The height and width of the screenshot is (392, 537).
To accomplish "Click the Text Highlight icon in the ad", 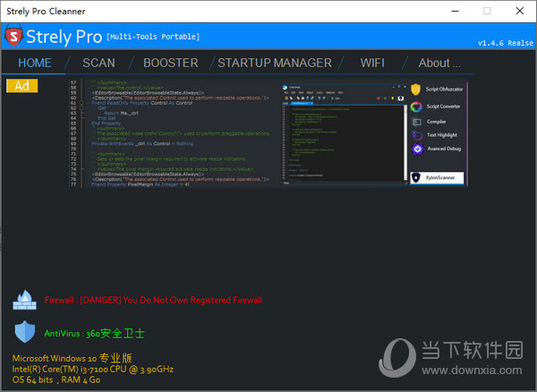I will [x=417, y=135].
